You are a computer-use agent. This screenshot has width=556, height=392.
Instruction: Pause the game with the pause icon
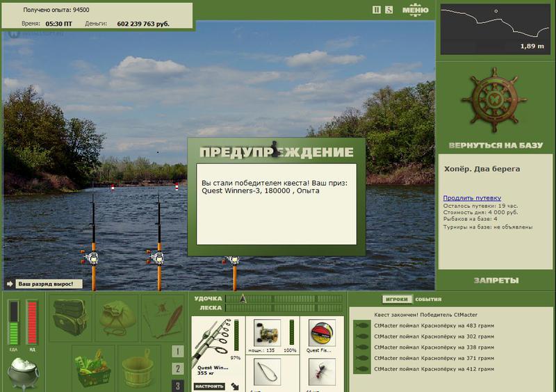377,10
